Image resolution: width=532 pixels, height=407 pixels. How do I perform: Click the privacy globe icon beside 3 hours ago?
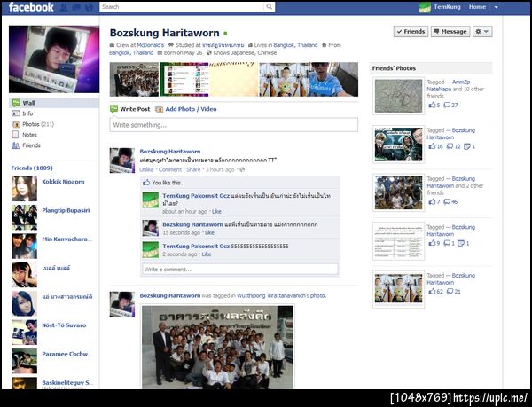(x=242, y=169)
